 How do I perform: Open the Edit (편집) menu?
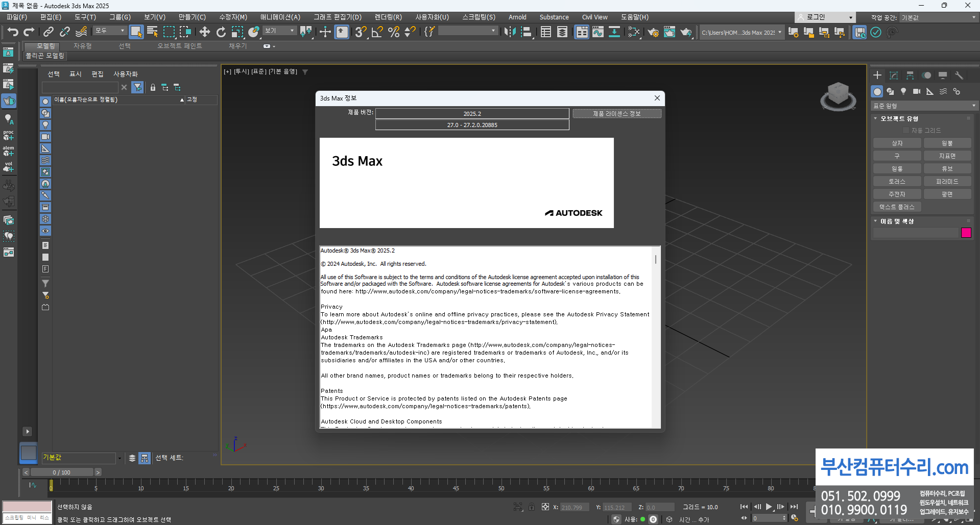pyautogui.click(x=51, y=17)
